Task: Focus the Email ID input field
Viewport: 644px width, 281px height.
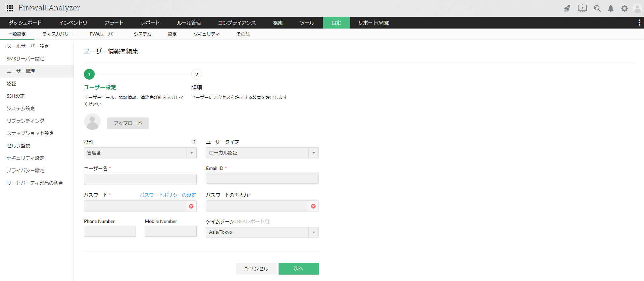Action: tap(262, 178)
